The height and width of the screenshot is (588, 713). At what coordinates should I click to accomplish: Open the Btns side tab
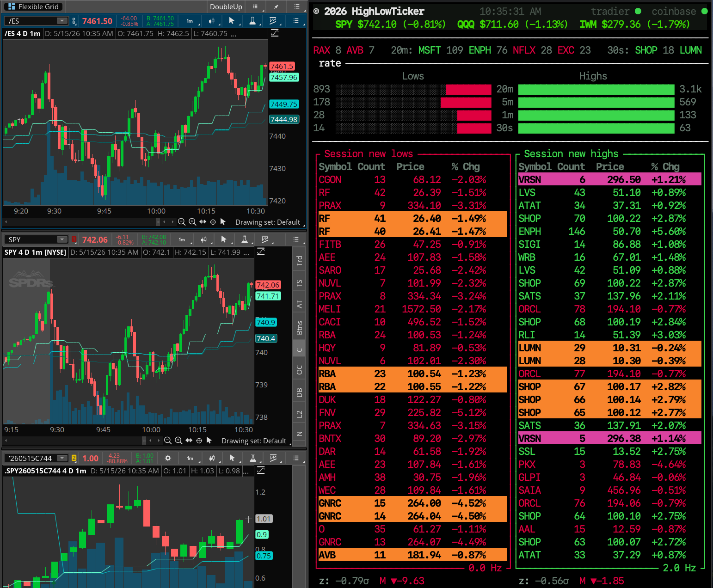(300, 327)
